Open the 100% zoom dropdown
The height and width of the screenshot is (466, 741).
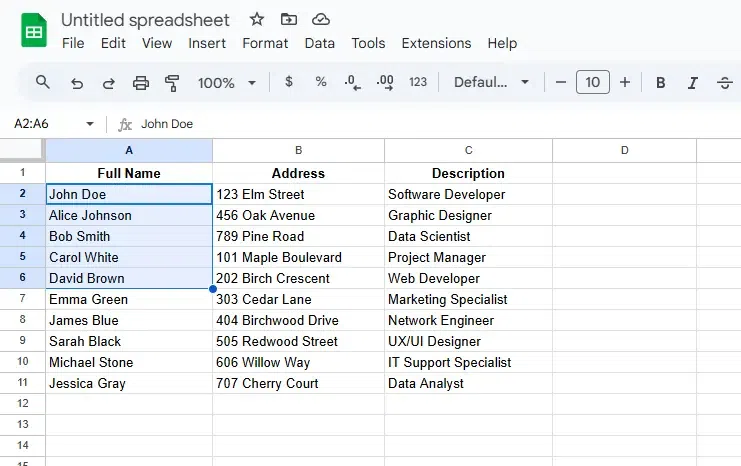coord(227,83)
